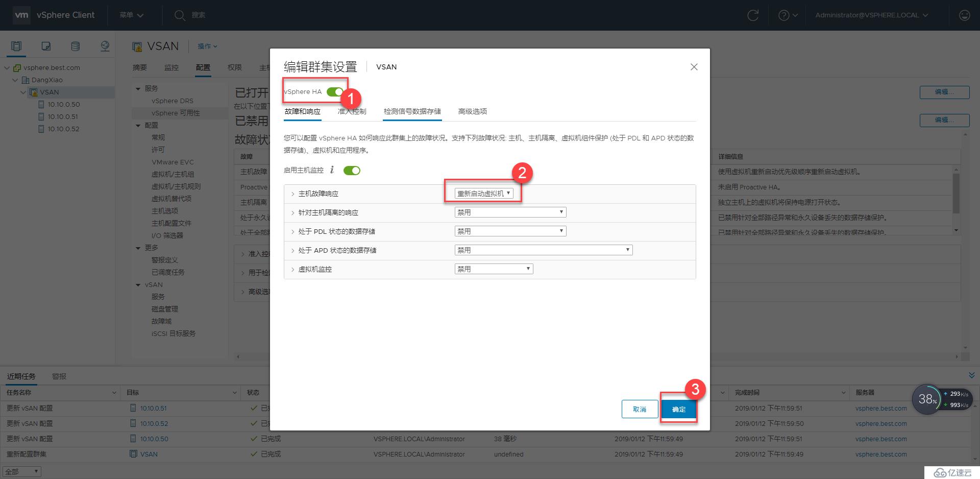980x479 pixels.
Task: Click the failure table vertical scrollbar
Action: (956, 193)
